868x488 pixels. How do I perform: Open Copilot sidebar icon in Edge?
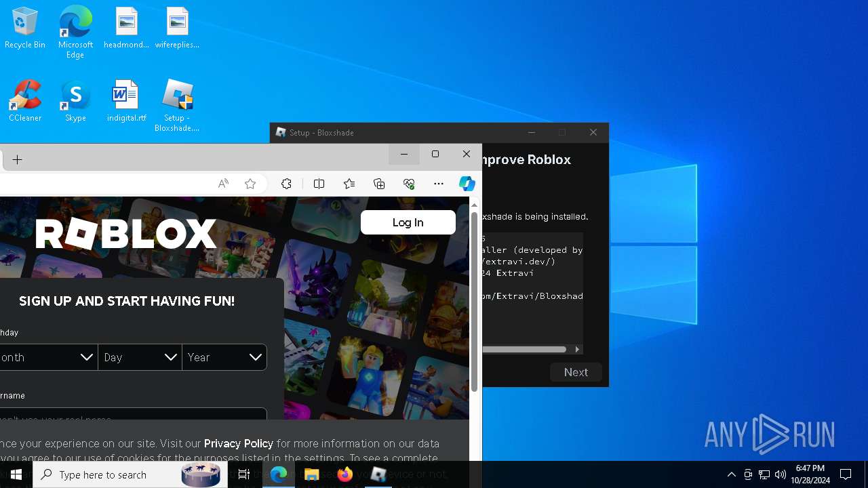pyautogui.click(x=467, y=184)
